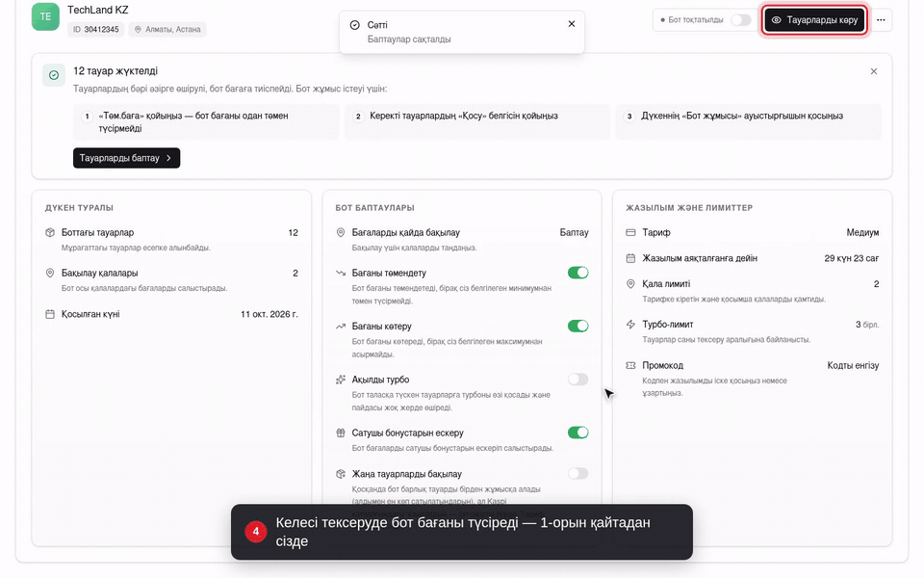Turn on the «Бот тоқтатылды» switch
The height and width of the screenshot is (578, 924).
(741, 20)
